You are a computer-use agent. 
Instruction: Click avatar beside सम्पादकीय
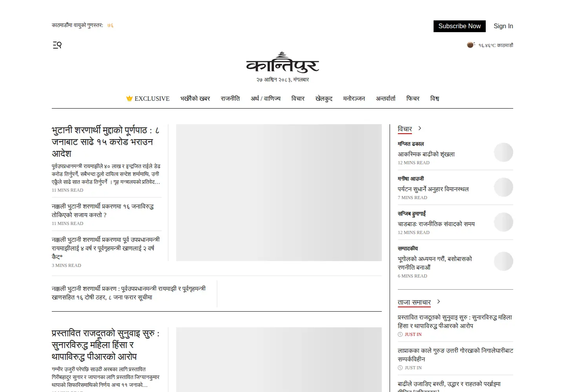click(503, 261)
